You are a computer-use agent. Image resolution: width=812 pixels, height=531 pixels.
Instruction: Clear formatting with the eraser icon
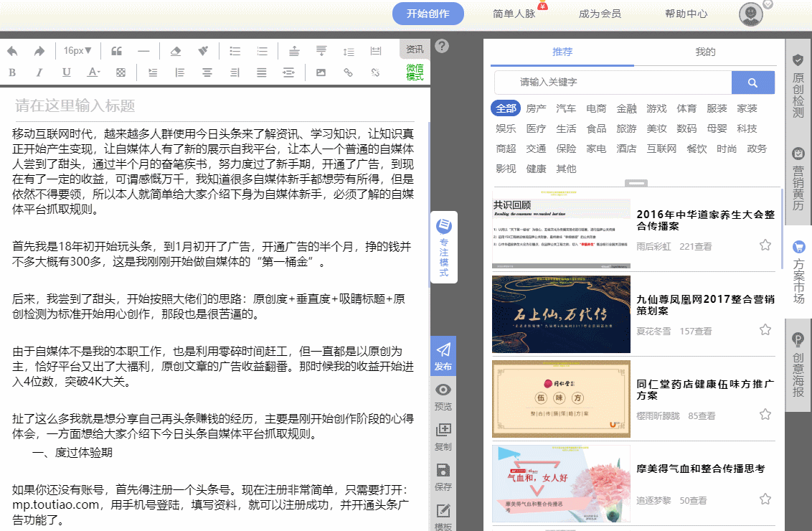coord(176,51)
